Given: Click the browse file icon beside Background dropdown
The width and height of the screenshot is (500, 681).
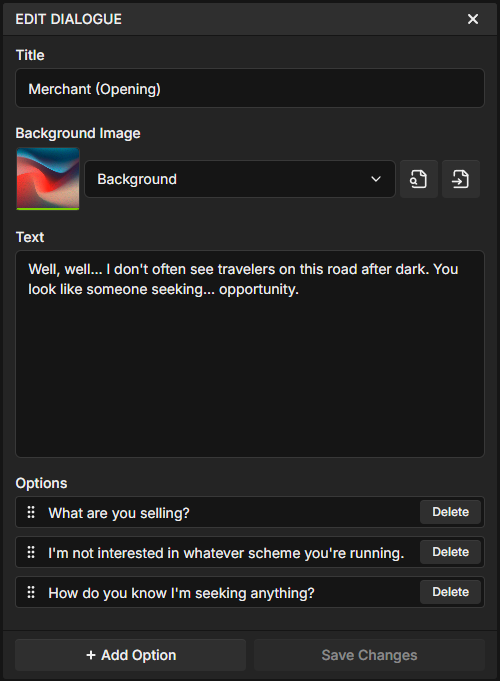Looking at the screenshot, I should click(x=418, y=179).
